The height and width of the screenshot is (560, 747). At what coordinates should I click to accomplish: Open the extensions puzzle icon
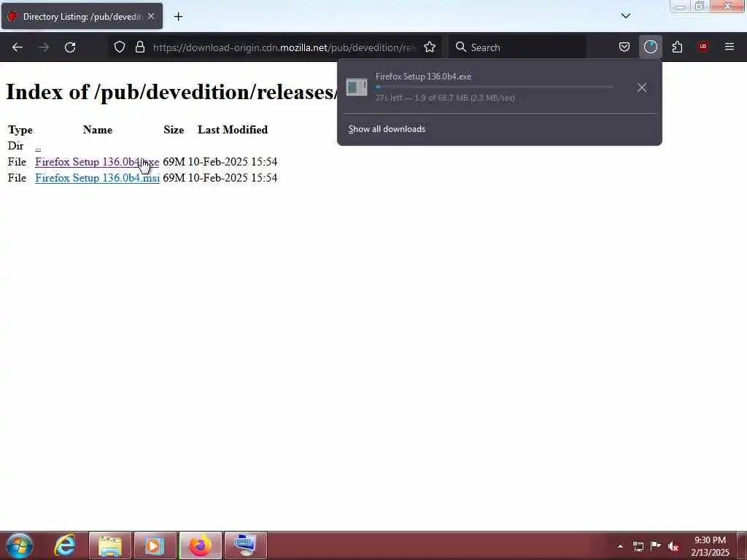point(677,47)
